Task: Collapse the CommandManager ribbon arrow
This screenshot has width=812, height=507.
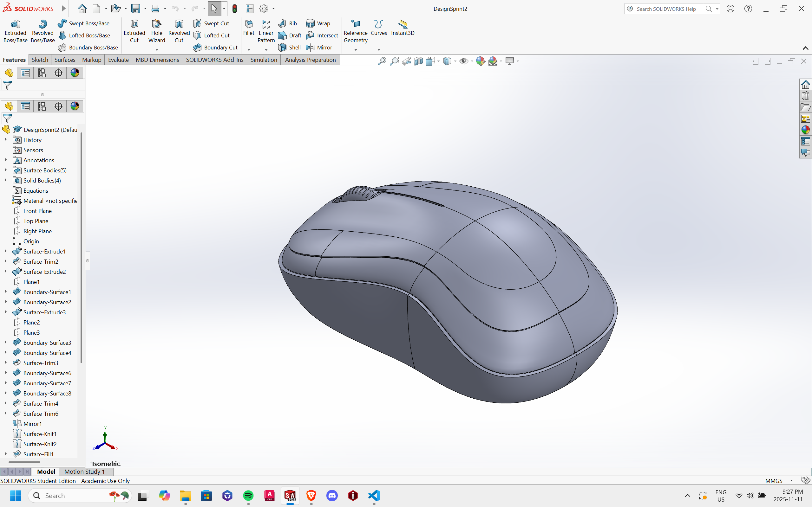Action: [805, 48]
